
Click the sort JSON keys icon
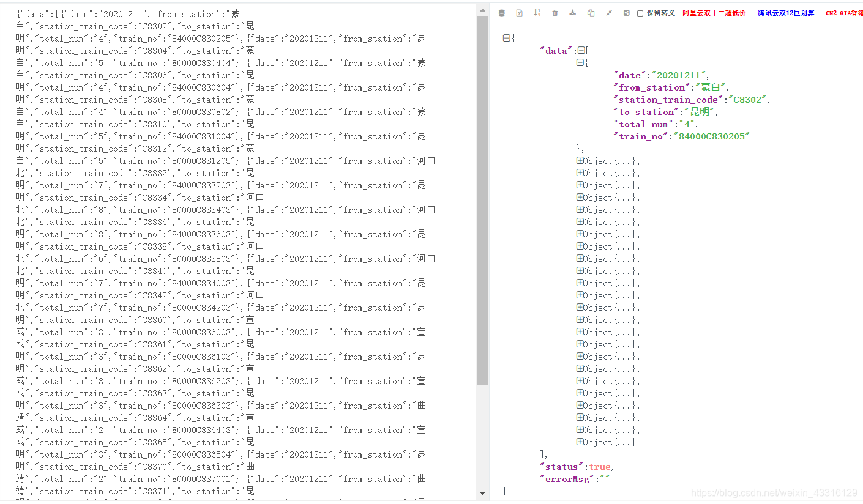pyautogui.click(x=537, y=13)
